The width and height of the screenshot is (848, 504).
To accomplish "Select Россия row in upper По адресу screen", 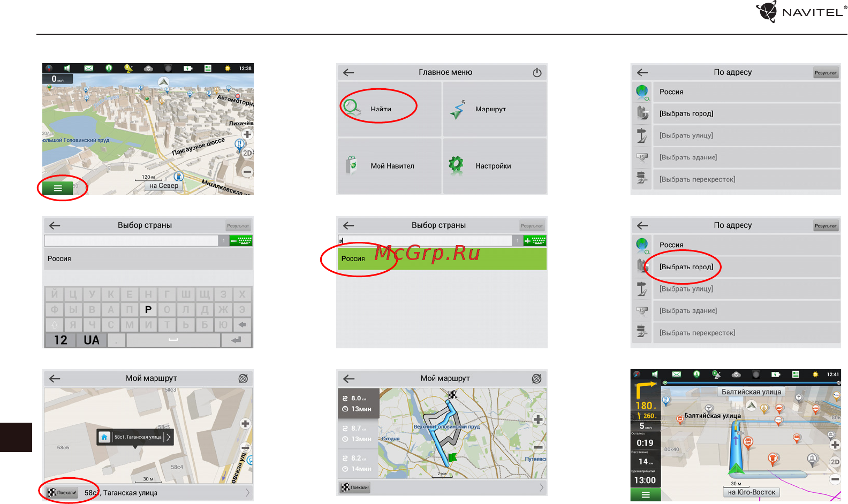I will click(746, 92).
